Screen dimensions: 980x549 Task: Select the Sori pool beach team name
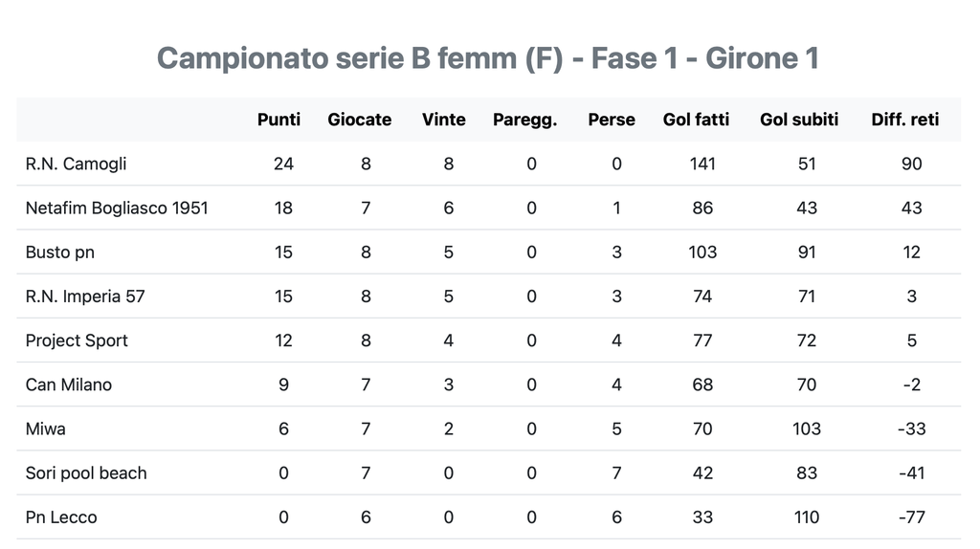coord(86,472)
